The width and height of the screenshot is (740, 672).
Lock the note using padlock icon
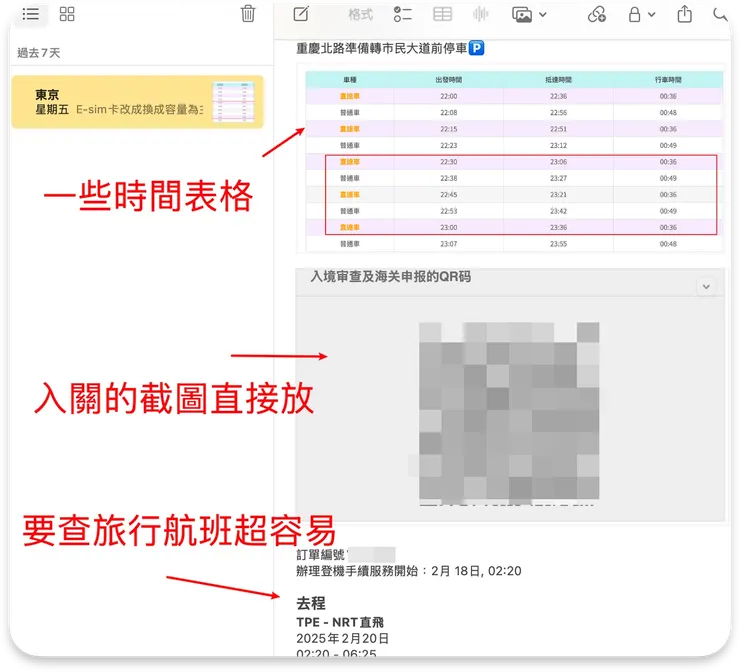[x=635, y=14]
